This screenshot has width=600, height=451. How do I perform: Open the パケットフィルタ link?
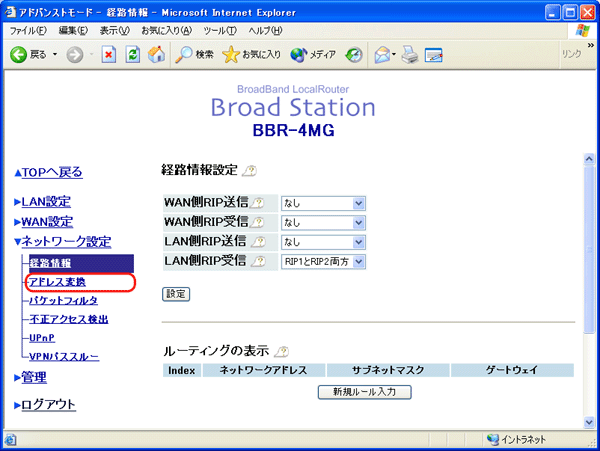[x=64, y=301]
